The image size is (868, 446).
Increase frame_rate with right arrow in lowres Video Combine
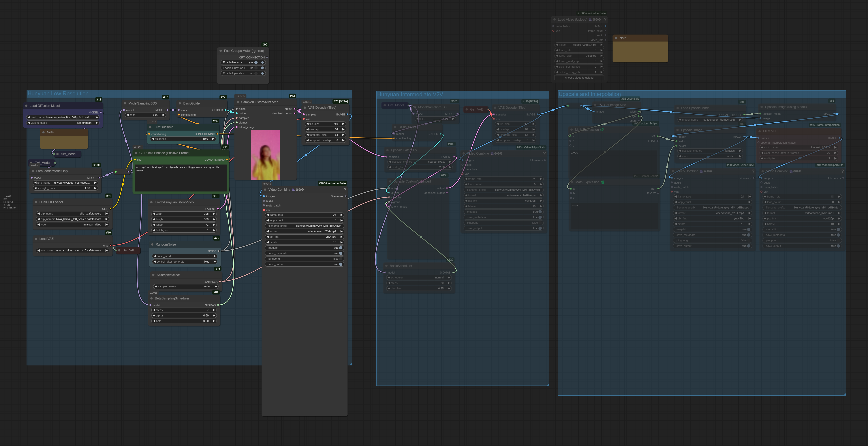341,215
